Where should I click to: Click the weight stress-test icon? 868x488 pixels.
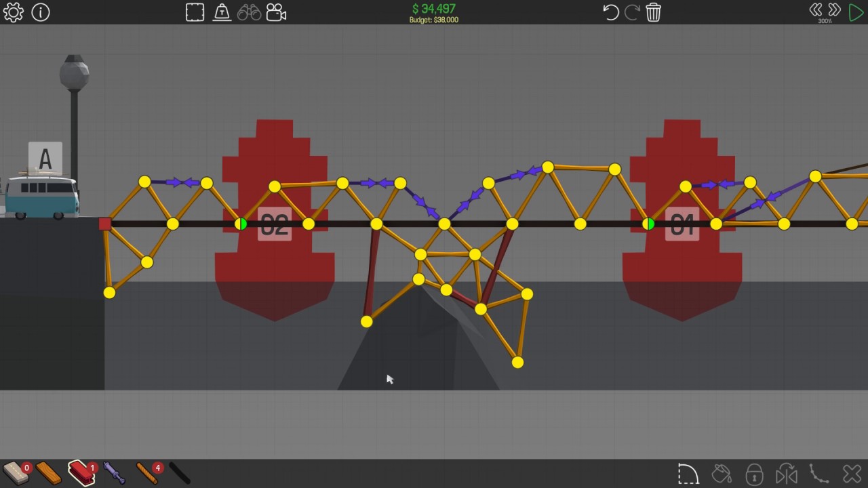222,12
